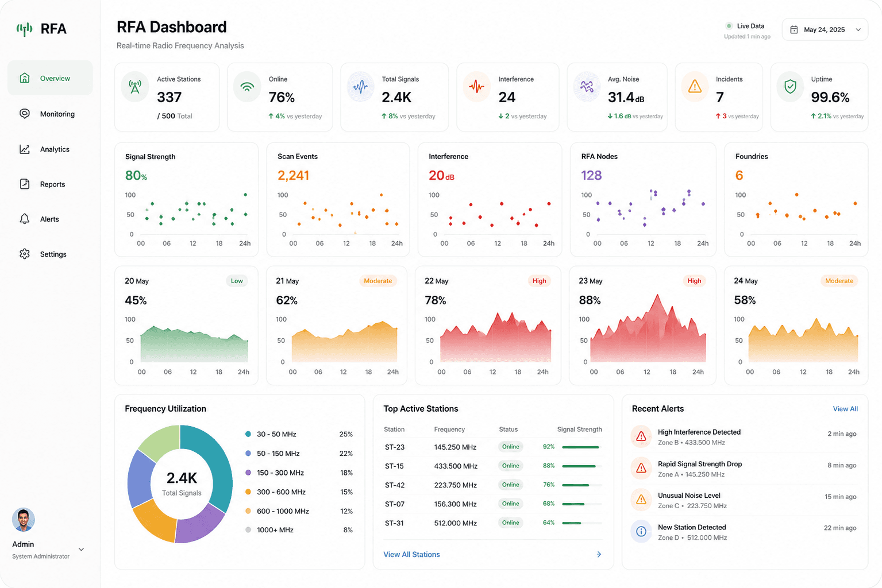Click the Unusual Noise Level warning icon
This screenshot has width=882, height=588.
point(641,500)
